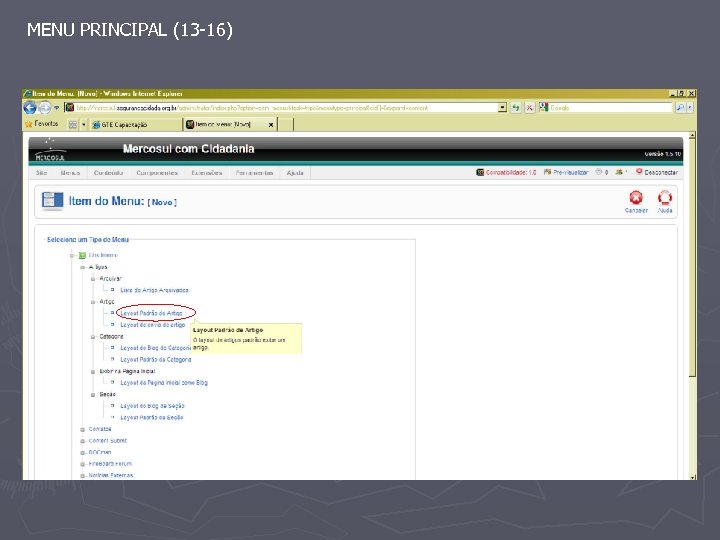Expand the DOCman tree node
Viewport: 720px width, 540px height.
click(83, 452)
